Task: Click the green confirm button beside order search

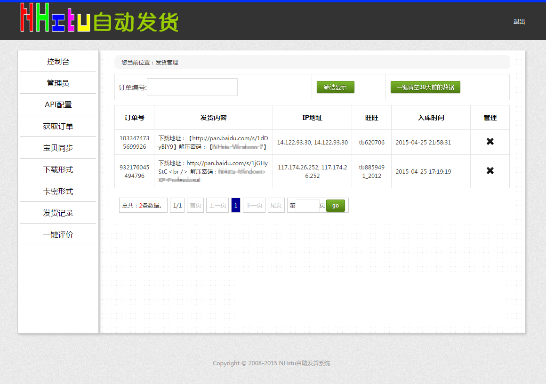Action: [335, 87]
